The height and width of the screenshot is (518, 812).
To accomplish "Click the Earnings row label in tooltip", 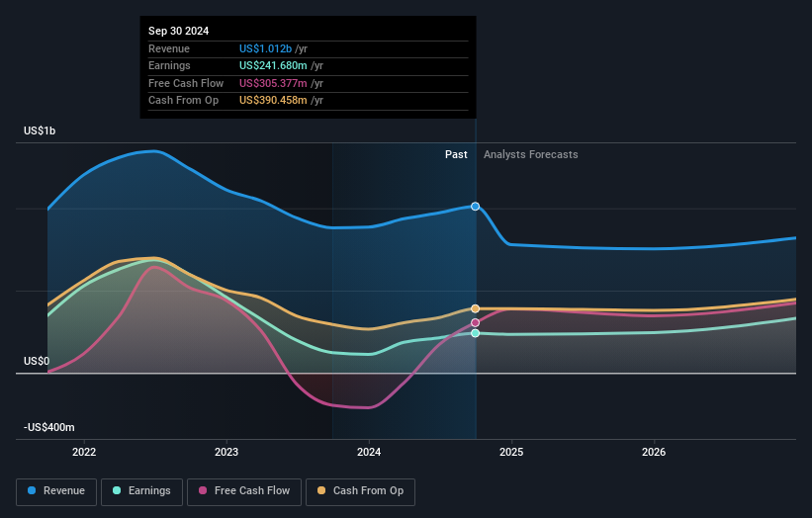I will tap(169, 65).
